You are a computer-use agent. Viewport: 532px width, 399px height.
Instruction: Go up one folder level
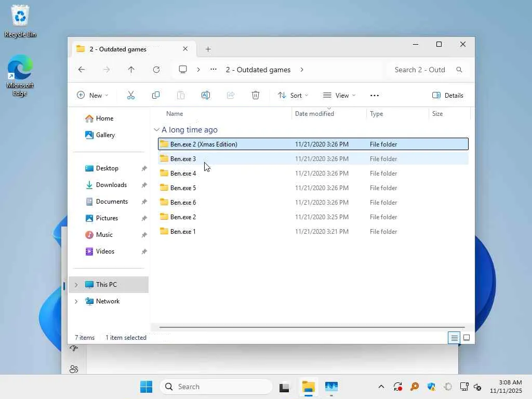pyautogui.click(x=131, y=70)
